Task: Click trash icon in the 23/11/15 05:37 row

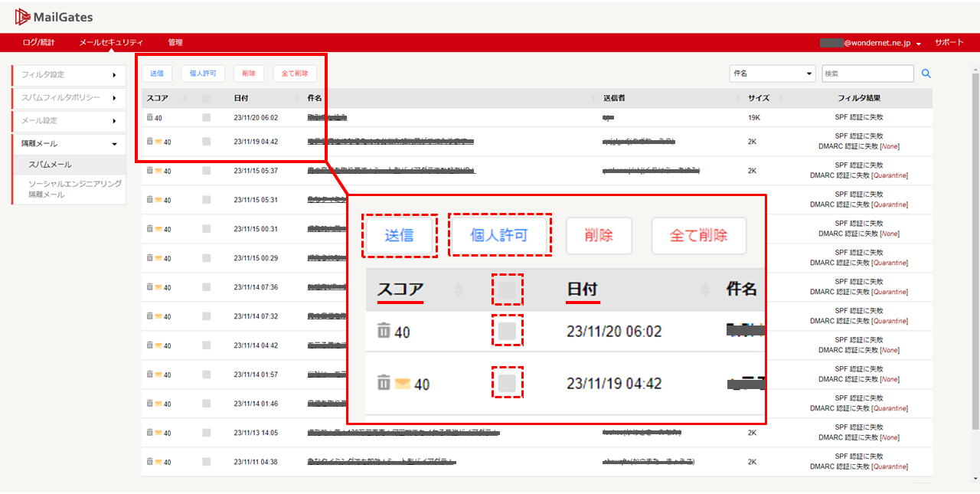Action: tap(150, 171)
